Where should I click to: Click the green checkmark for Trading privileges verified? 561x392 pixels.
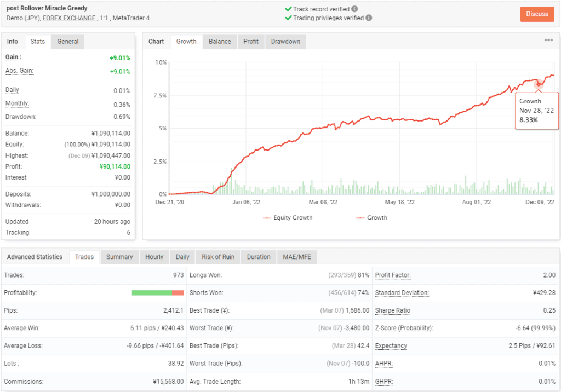287,17
